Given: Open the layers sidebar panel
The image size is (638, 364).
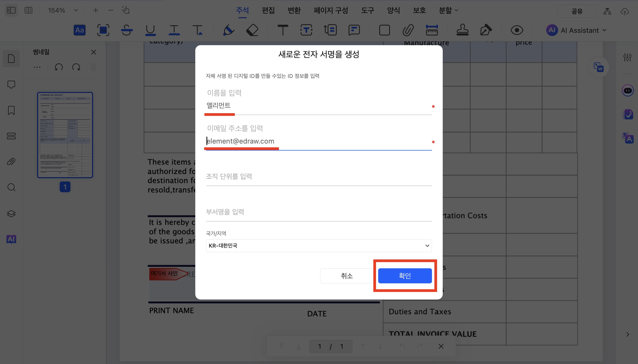Looking at the screenshot, I should click(11, 214).
